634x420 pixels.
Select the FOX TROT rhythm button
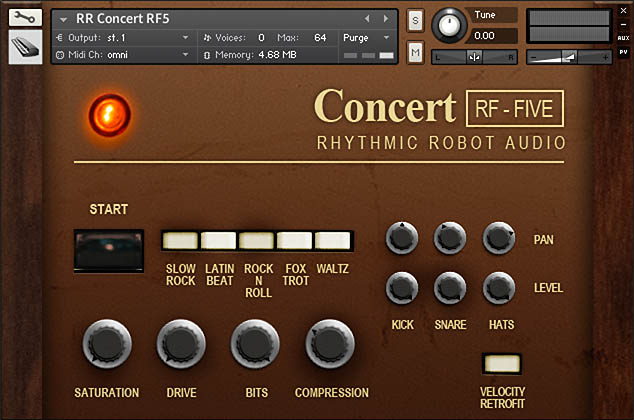[x=294, y=240]
